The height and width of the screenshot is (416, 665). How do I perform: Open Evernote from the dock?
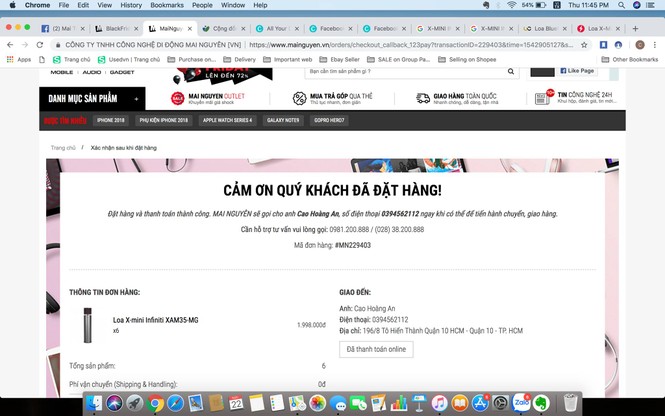coord(541,403)
